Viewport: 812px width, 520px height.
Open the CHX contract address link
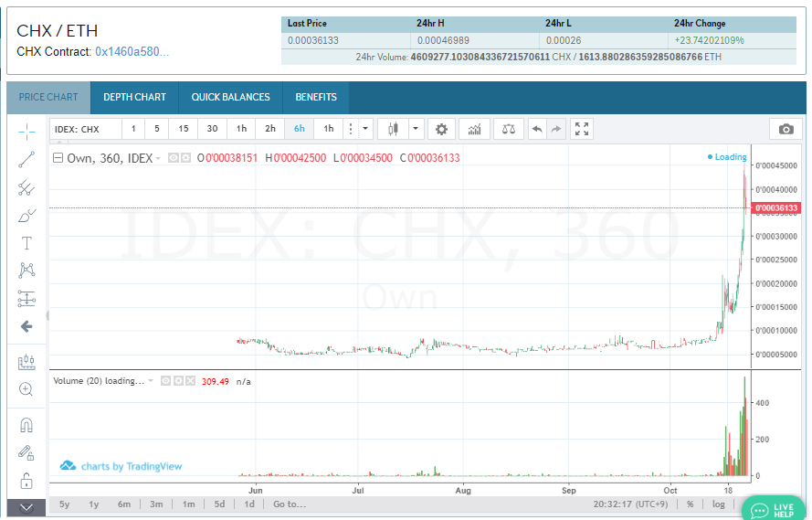(x=132, y=52)
